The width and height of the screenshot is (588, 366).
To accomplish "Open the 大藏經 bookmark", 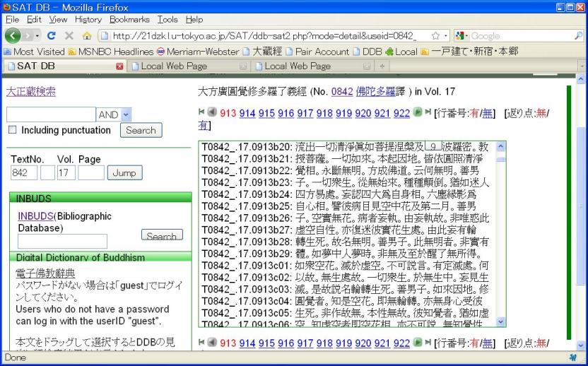I will pos(262,52).
